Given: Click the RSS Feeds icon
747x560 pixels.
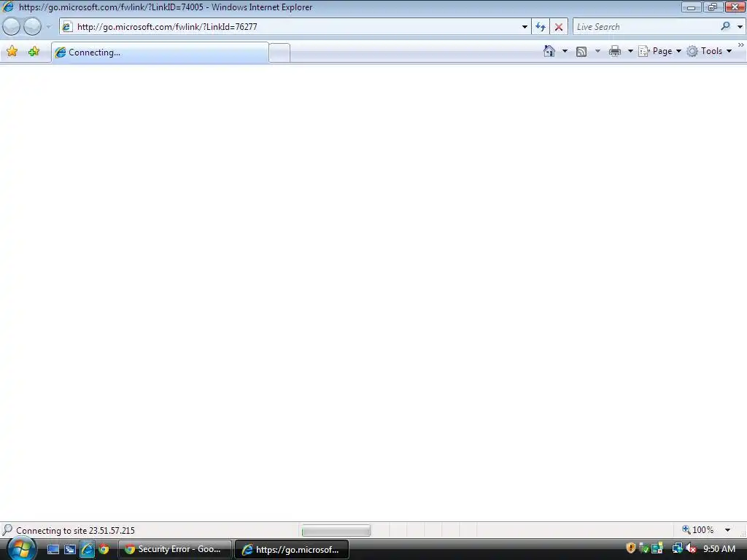Looking at the screenshot, I should [x=581, y=52].
